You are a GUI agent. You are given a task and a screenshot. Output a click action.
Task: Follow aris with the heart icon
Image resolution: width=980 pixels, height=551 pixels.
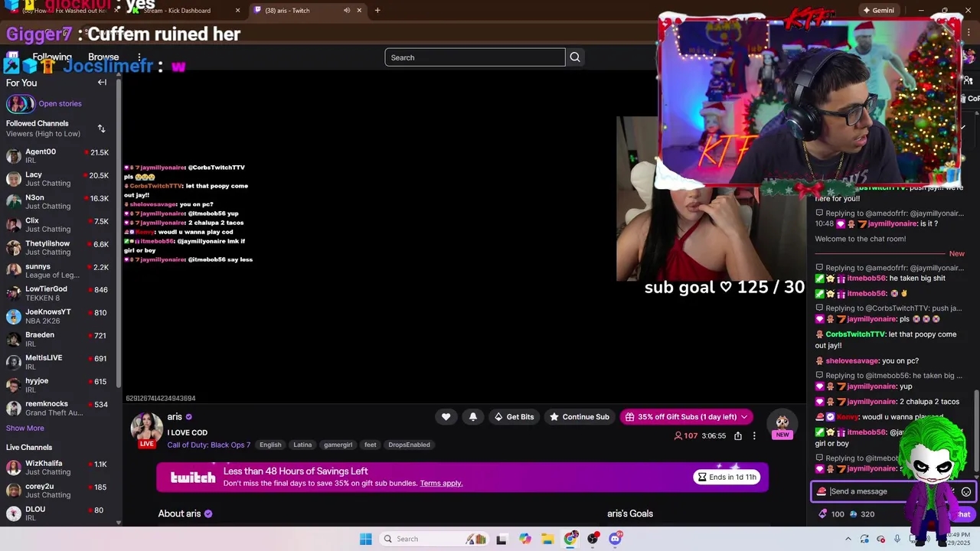click(446, 417)
